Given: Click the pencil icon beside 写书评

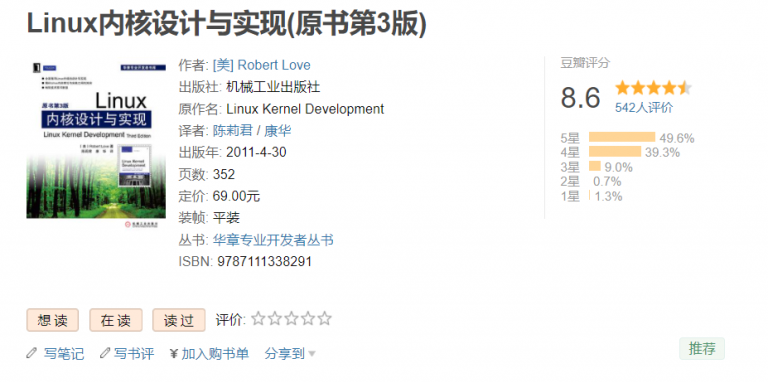Looking at the screenshot, I should click(x=105, y=353).
